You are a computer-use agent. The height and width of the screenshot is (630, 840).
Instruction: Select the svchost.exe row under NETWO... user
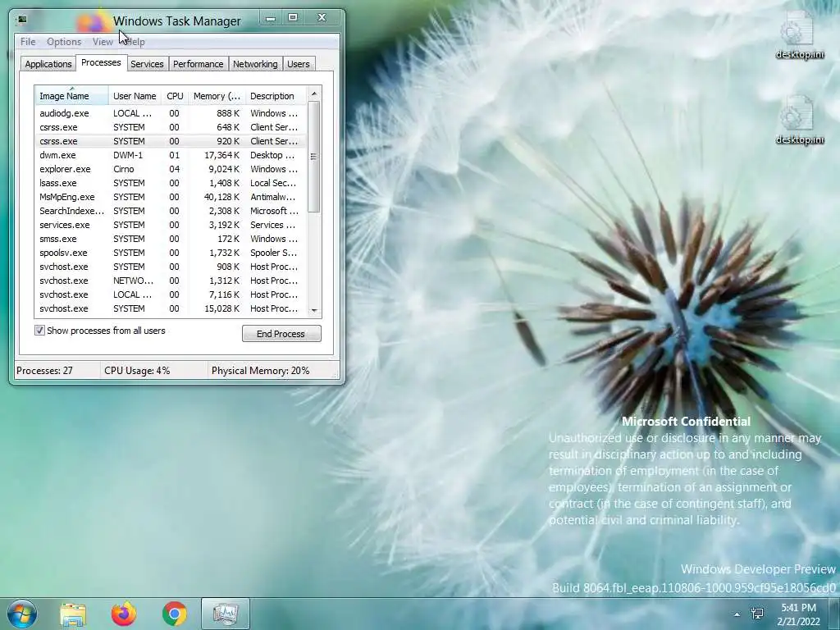(x=171, y=281)
